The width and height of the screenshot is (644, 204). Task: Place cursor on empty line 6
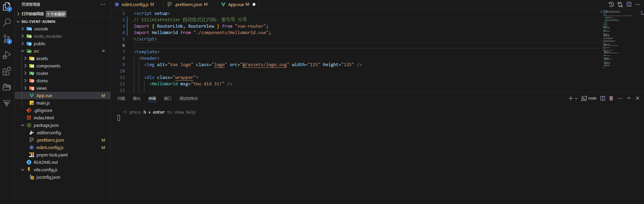coord(366,46)
